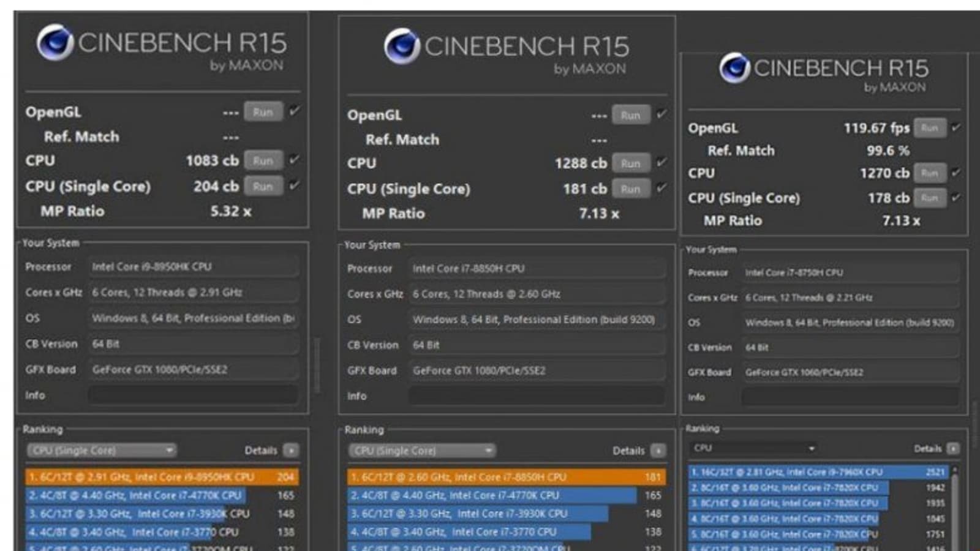
Task: Run the OpenGL test in the i7-8850H window
Action: tap(631, 115)
